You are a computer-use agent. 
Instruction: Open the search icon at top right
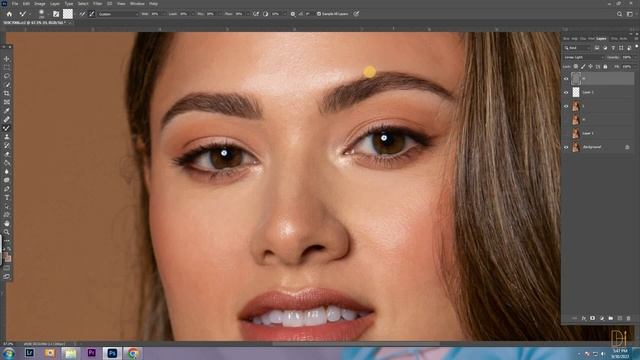[x=619, y=14]
